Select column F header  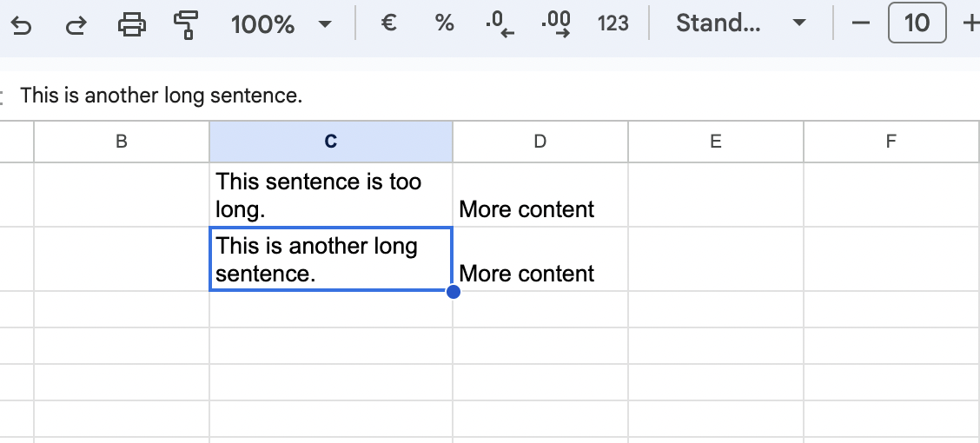891,142
